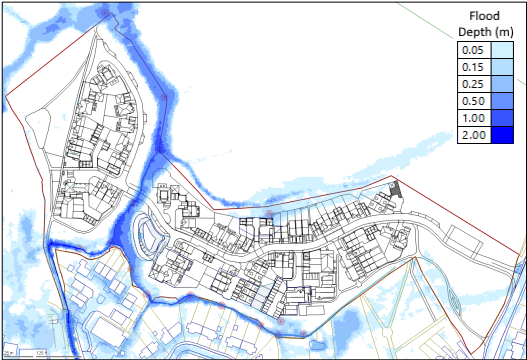Choose the darkest 2.00 depth swatch

coord(502,135)
